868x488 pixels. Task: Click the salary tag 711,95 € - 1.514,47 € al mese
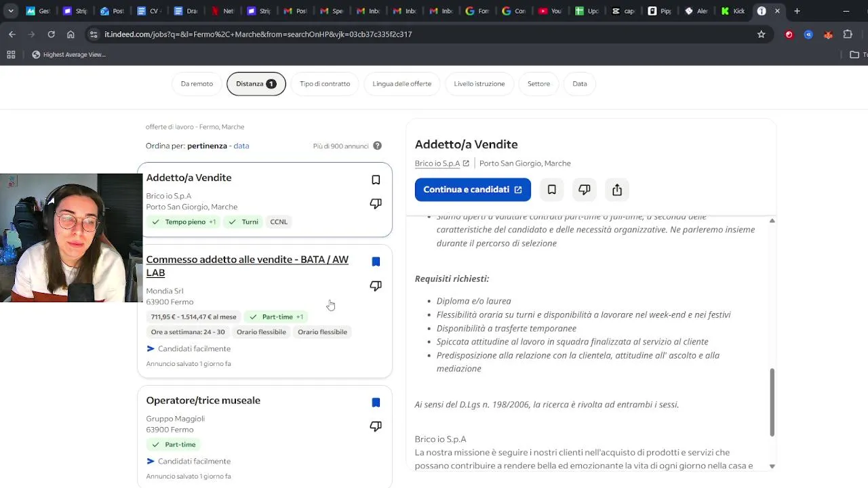pyautogui.click(x=194, y=317)
